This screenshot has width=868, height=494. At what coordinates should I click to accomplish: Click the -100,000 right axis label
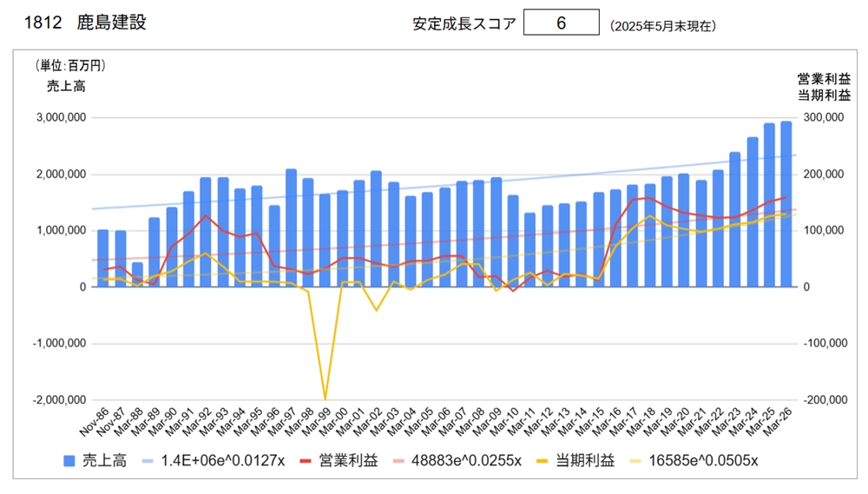pyautogui.click(x=825, y=343)
